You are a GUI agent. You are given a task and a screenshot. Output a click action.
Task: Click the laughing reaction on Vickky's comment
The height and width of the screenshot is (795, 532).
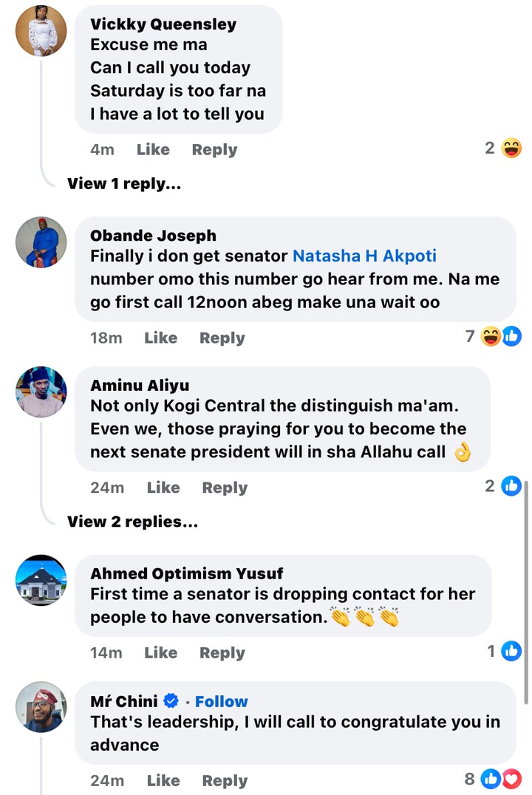[511, 149]
